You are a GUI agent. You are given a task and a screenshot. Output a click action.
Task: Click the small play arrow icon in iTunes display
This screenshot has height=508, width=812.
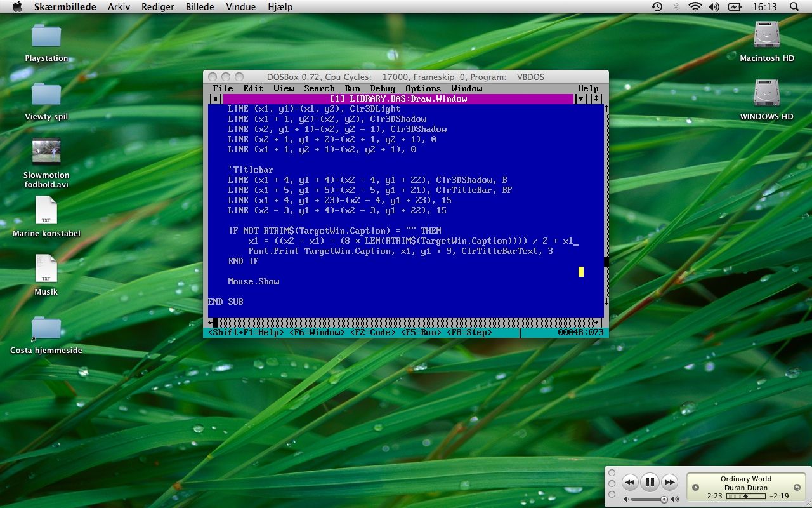pos(695,487)
